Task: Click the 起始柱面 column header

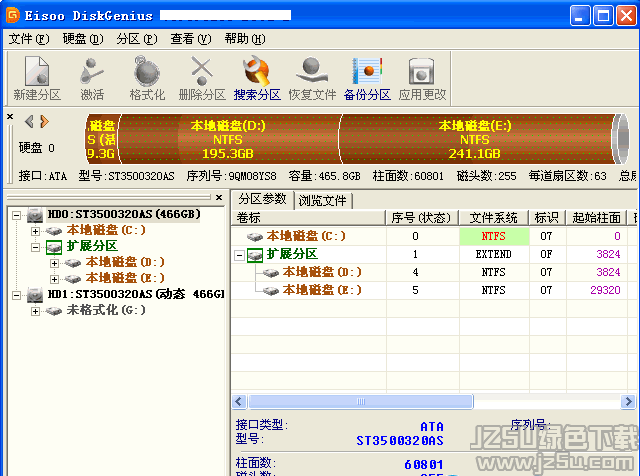Action: coord(596,218)
